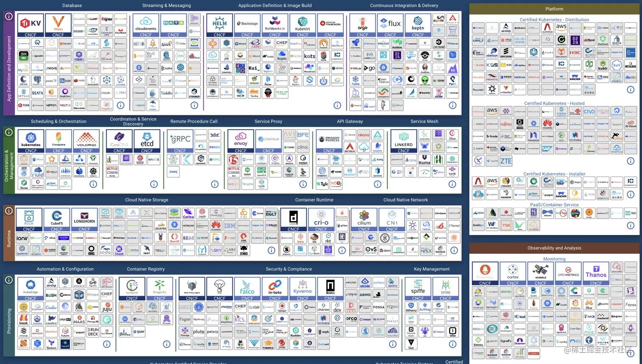Click the QUAY logo in Container Registry
The width and height of the screenshot is (642, 364).
coord(139,332)
